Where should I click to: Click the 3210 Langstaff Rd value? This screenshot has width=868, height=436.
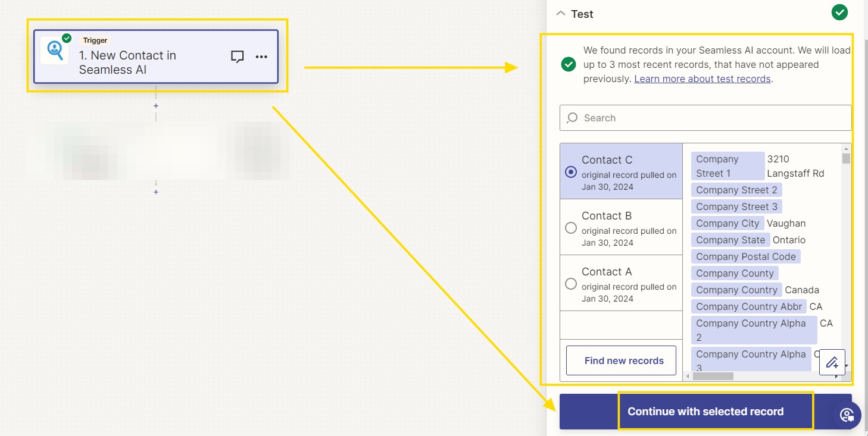[795, 166]
